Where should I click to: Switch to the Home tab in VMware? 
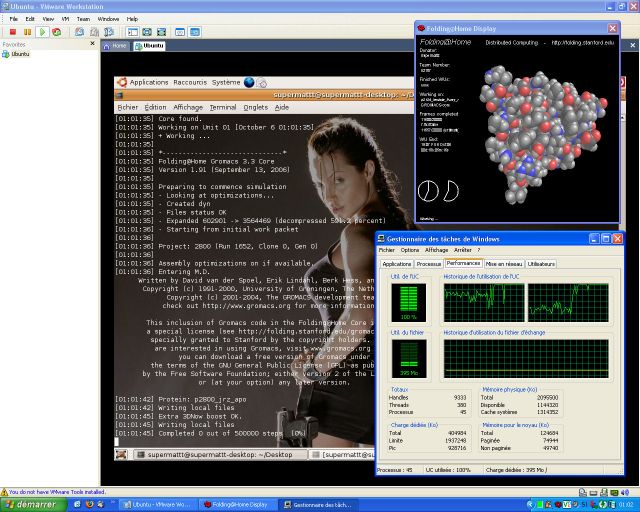(x=116, y=46)
